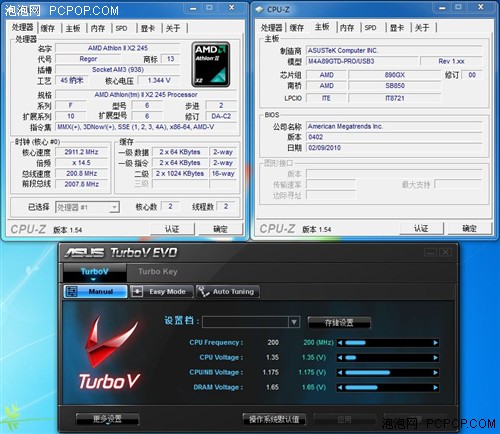
Task: Click the Auto Tuning wrench icon
Action: pos(203,291)
